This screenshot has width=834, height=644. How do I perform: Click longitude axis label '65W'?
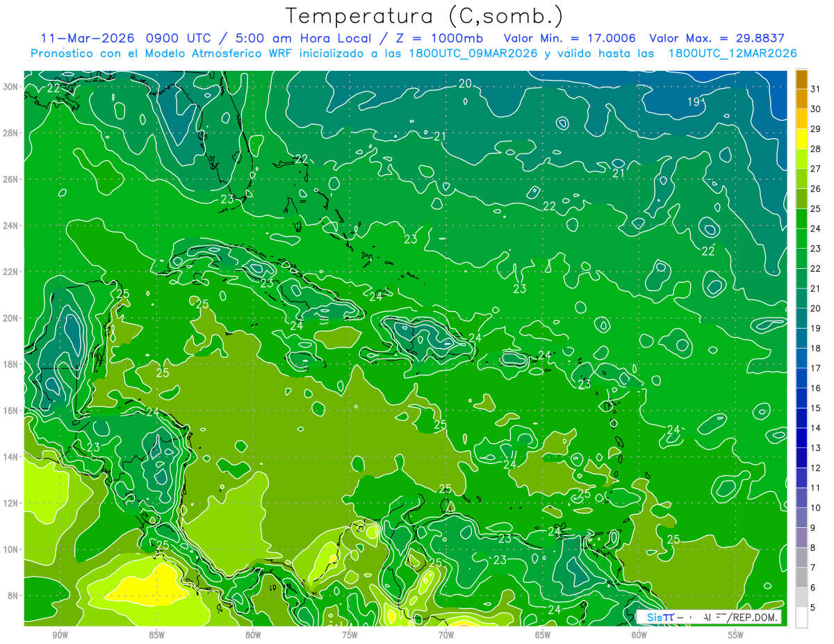(543, 635)
